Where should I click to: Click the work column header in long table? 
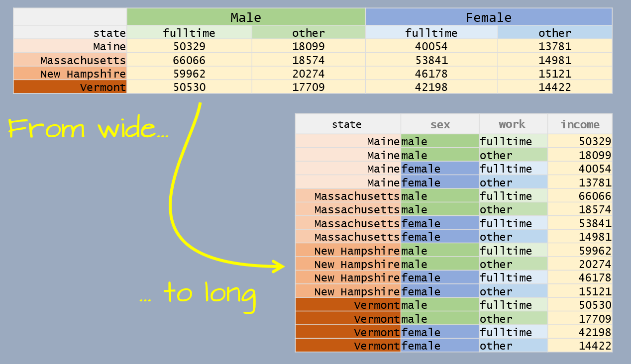click(512, 124)
